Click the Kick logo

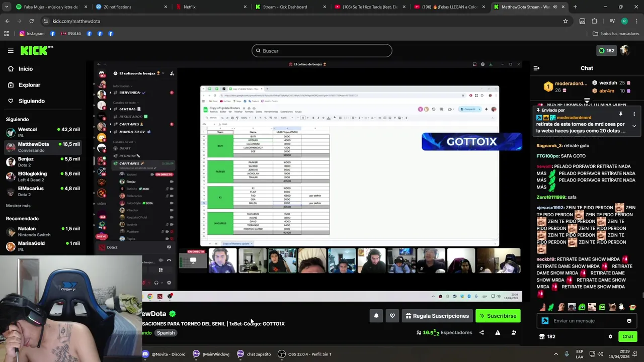37,50
